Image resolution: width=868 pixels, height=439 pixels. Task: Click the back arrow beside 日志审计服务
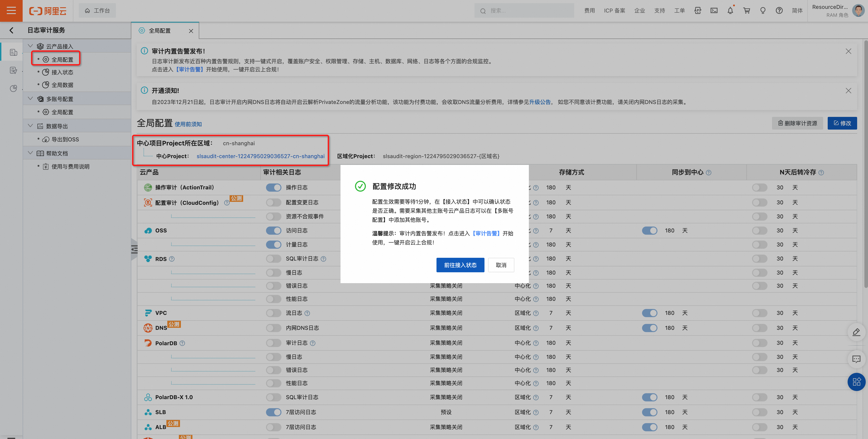[x=12, y=30]
